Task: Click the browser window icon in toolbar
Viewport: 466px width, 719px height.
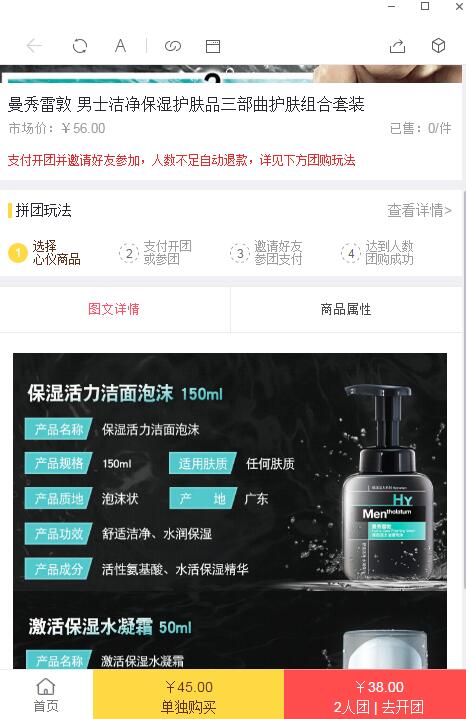Action: [213, 46]
